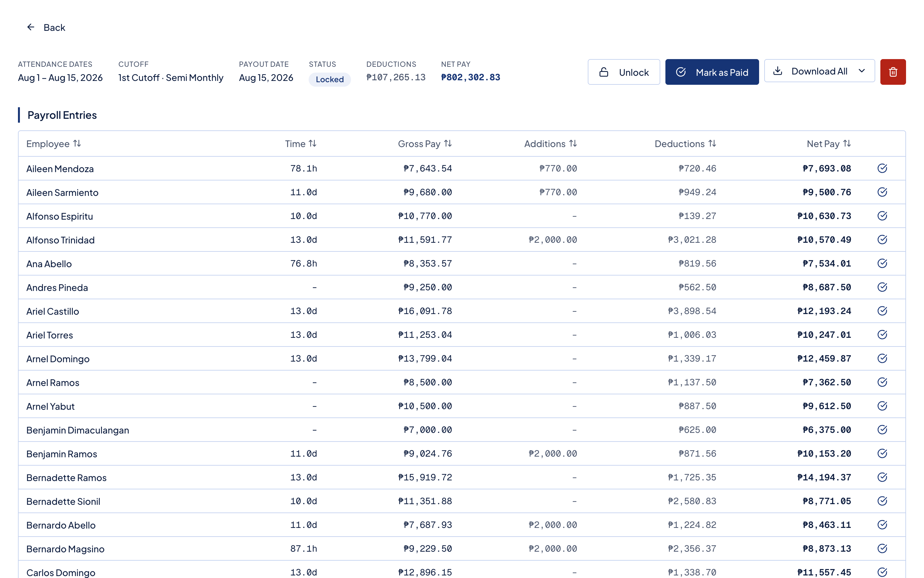Screen dimensions: 924x578
Task: Click check-circle icon for Bernardo Abello
Action: tap(882, 525)
